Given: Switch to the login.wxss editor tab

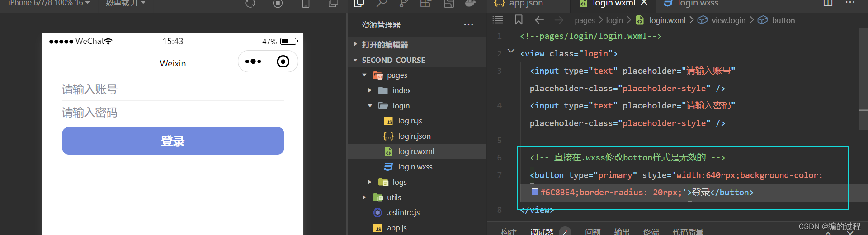Looking at the screenshot, I should (x=698, y=3).
